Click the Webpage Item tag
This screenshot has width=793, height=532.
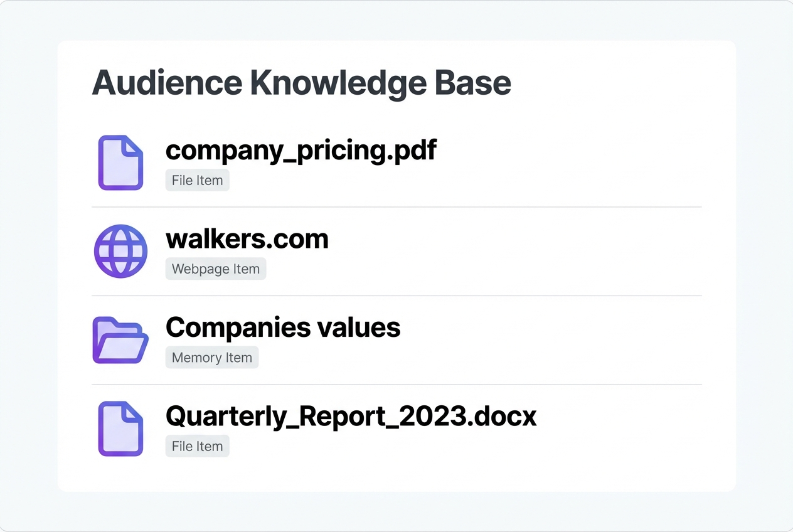216,269
